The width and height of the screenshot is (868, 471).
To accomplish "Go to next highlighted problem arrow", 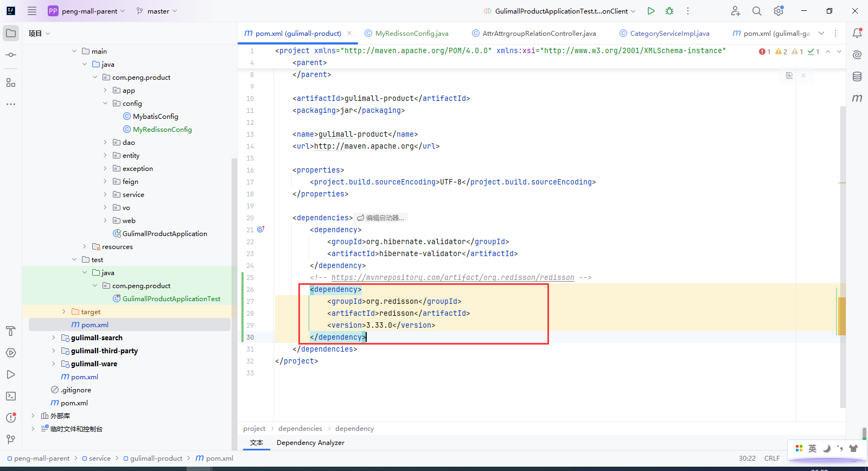I will (x=839, y=52).
